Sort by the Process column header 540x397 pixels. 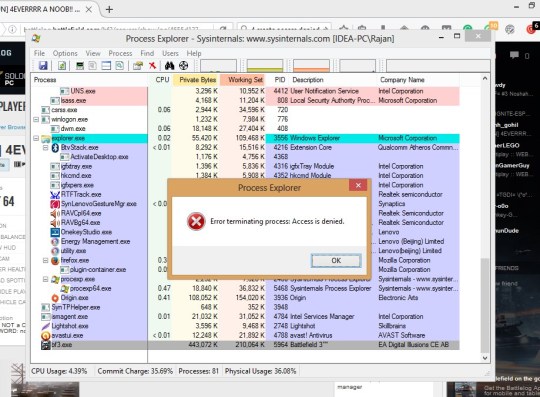pyautogui.click(x=90, y=80)
